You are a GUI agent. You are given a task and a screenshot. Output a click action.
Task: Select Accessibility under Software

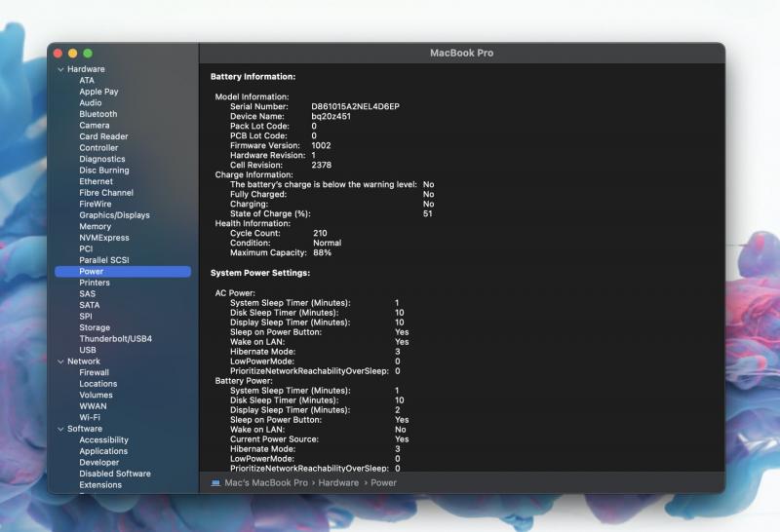pyautogui.click(x=103, y=440)
